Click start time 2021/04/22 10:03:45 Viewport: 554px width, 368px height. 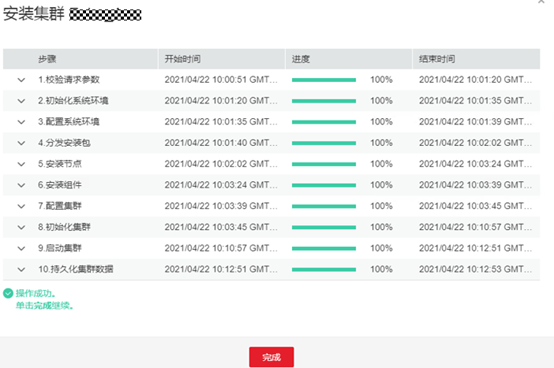click(221, 227)
